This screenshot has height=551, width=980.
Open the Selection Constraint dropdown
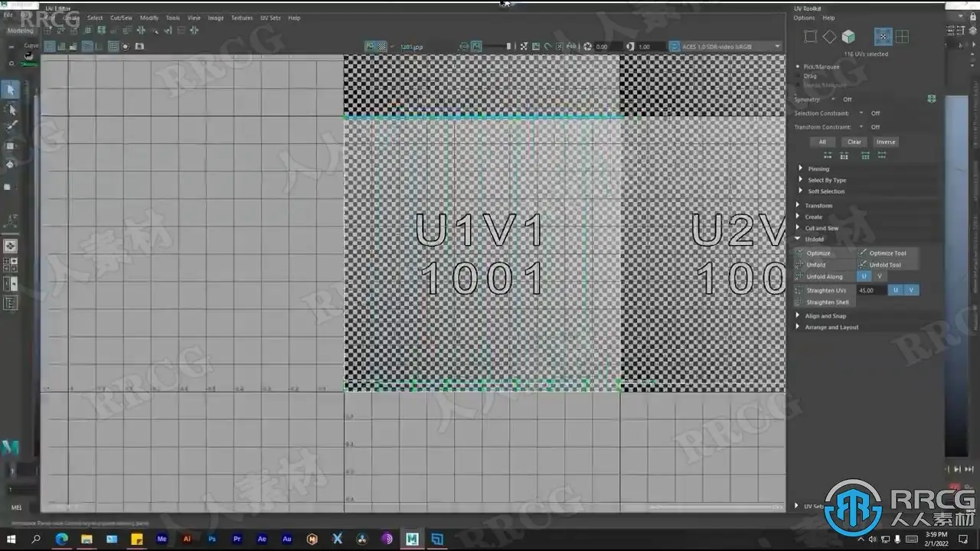coord(861,113)
